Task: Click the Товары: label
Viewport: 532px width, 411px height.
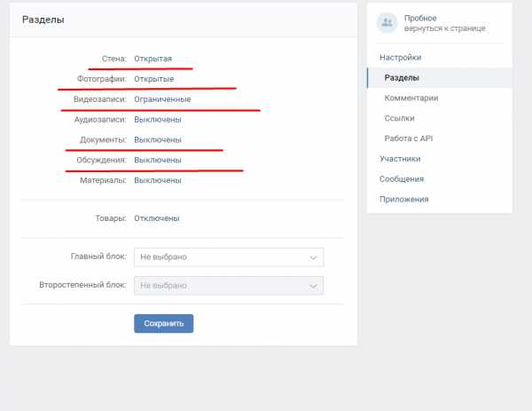Action: (x=111, y=218)
